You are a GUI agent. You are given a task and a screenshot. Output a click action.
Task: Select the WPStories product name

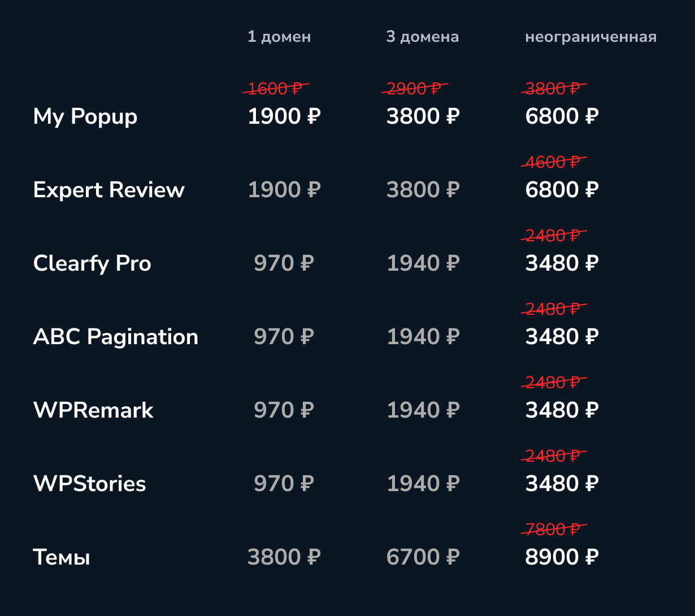[90, 484]
